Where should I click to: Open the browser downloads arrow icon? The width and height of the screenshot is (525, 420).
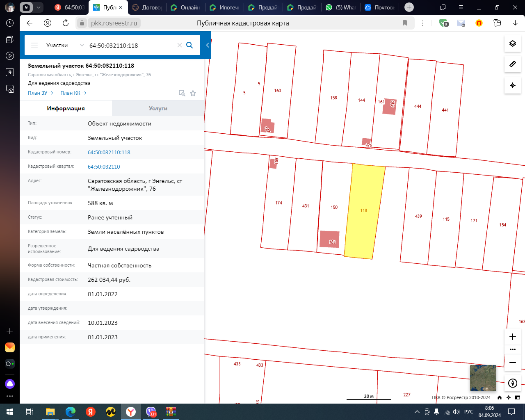pos(515,23)
